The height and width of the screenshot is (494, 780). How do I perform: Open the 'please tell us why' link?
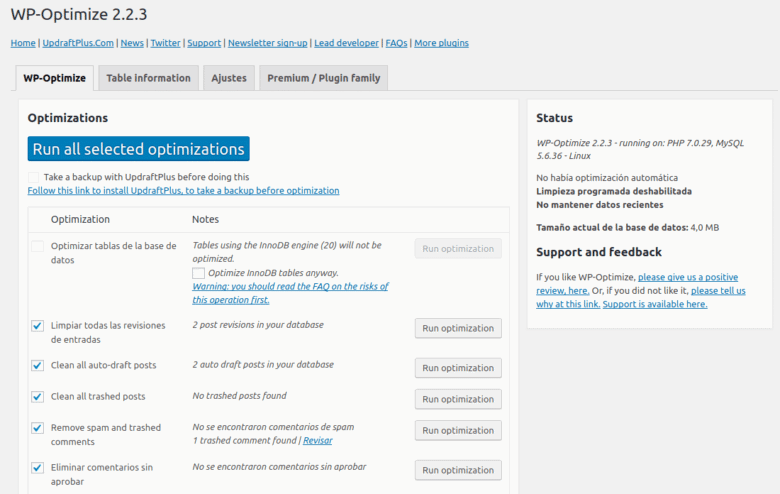[641, 297]
